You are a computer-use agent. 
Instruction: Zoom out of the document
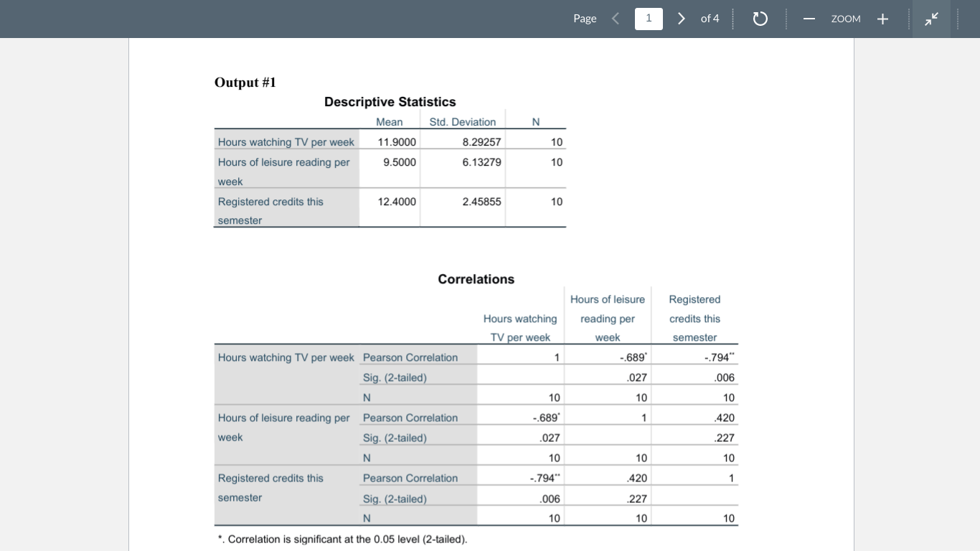click(809, 19)
